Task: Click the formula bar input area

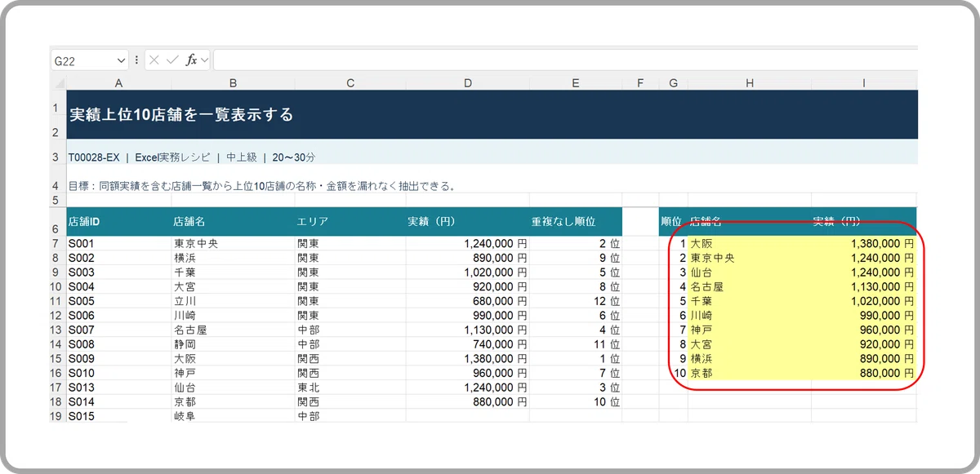Action: coord(565,60)
